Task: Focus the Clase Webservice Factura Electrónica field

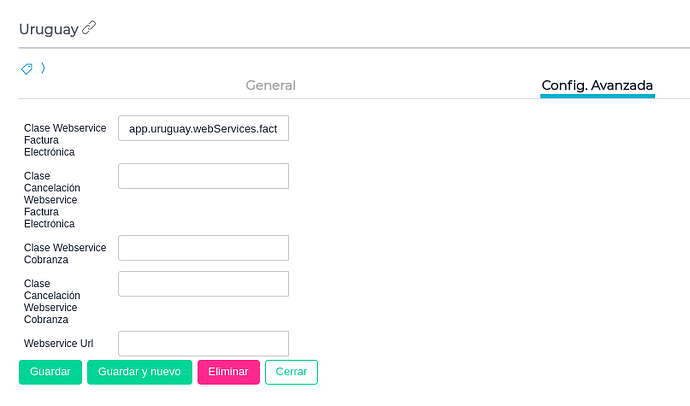Action: pyautogui.click(x=203, y=129)
